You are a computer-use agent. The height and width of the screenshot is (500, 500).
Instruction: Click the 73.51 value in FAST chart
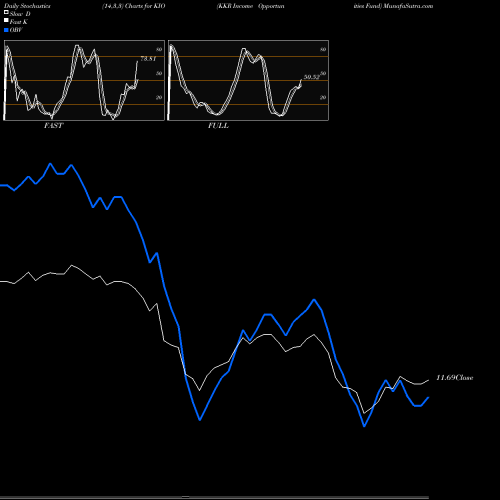coord(148,59)
